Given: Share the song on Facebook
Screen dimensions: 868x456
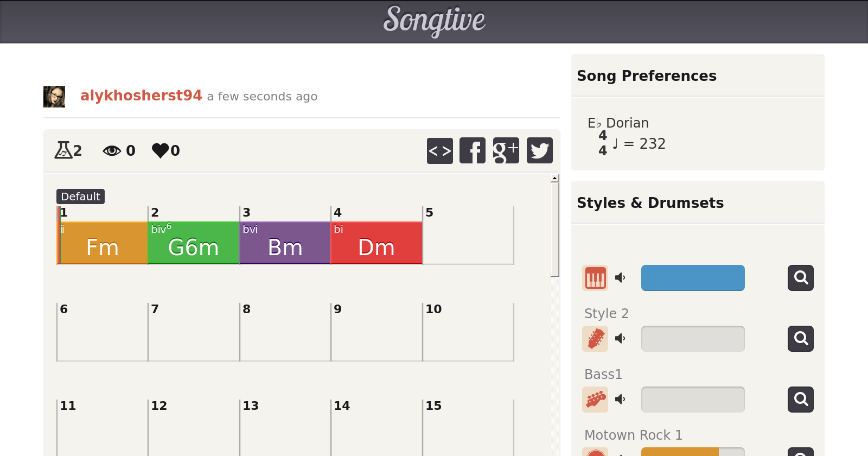Looking at the screenshot, I should 473,150.
